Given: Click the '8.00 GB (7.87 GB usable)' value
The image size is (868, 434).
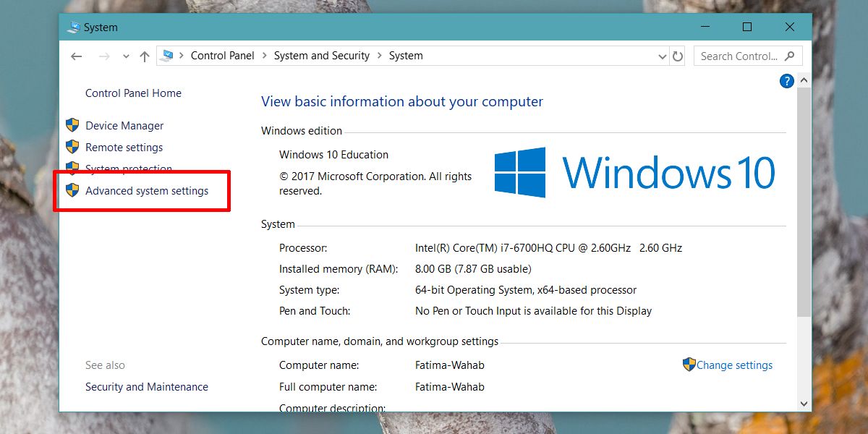Looking at the screenshot, I should [x=473, y=269].
